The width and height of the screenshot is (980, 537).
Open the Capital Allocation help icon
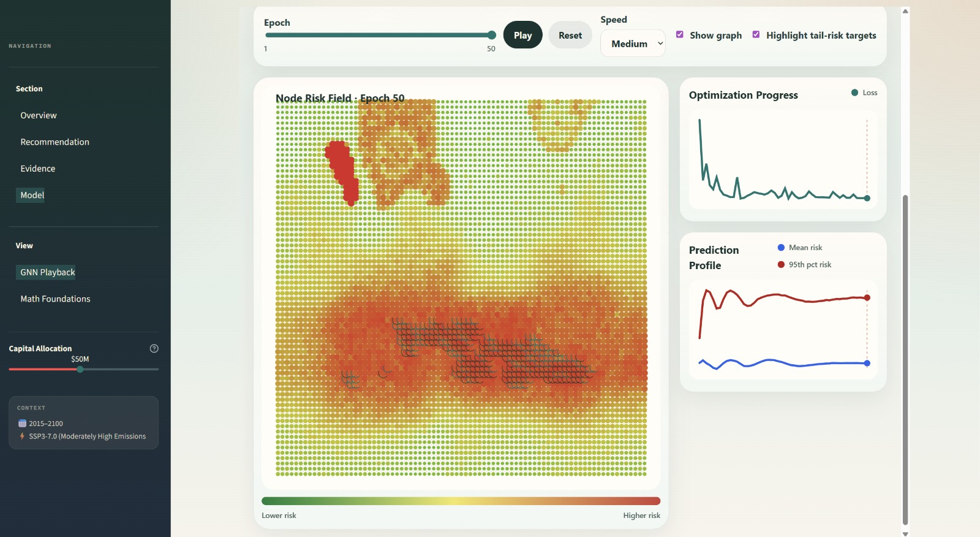pos(154,348)
